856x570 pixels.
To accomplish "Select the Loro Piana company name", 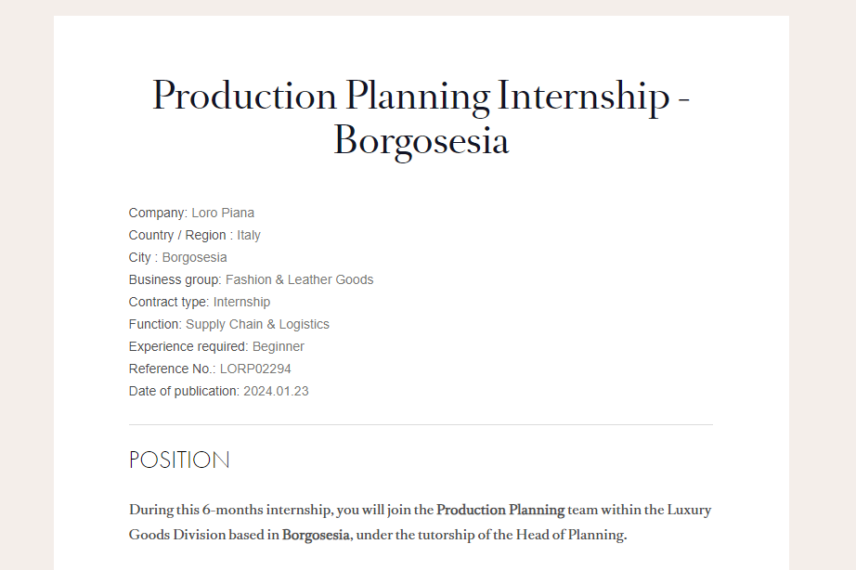I will (x=223, y=213).
